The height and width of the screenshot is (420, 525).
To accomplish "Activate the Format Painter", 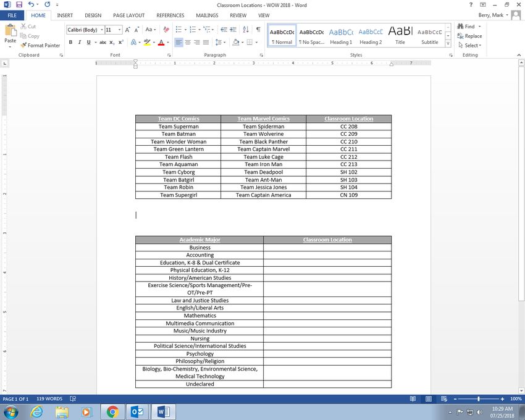I will tap(40, 45).
